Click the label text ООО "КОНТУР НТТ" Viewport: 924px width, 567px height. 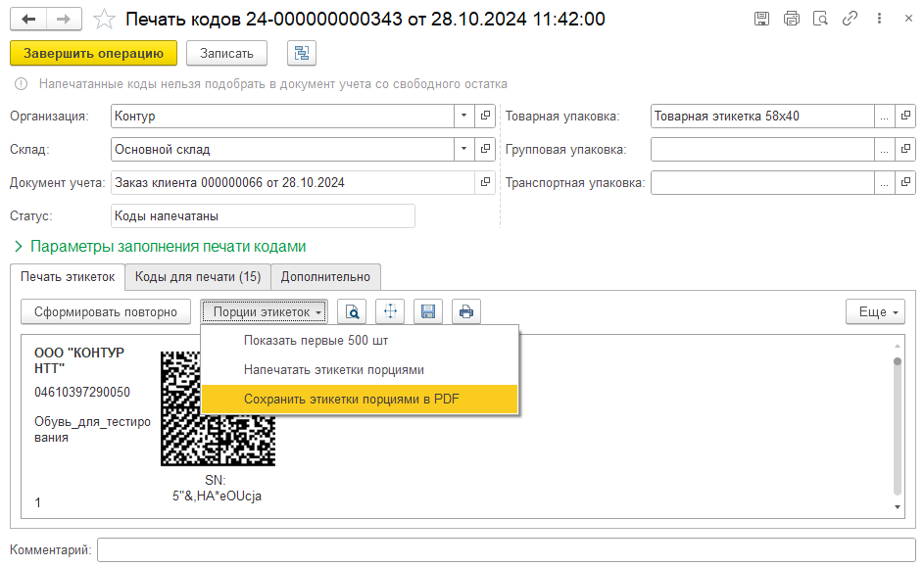click(79, 360)
